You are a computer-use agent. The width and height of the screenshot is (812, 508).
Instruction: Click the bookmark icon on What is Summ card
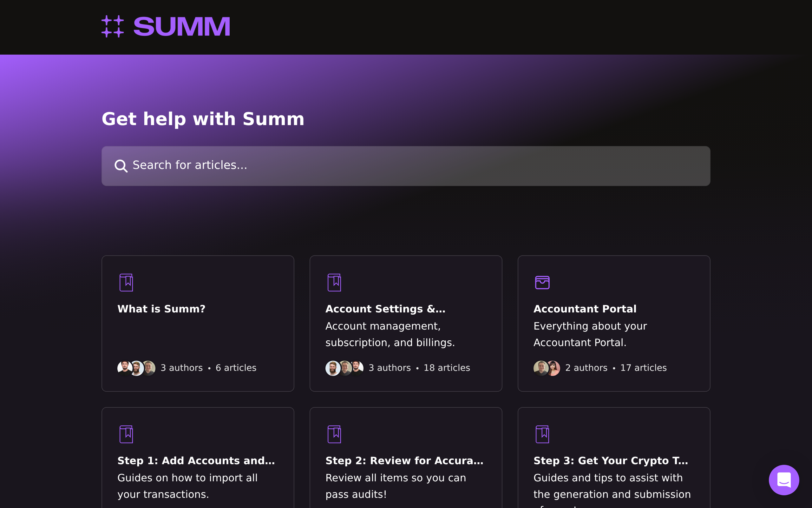pos(126,282)
